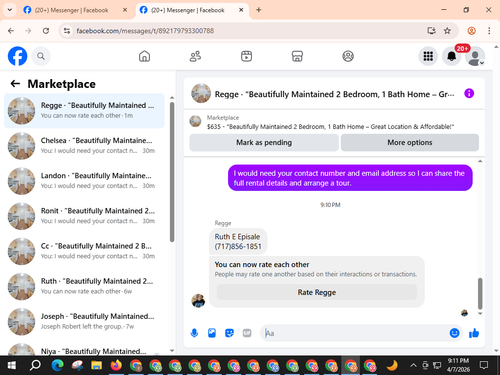Open the Ronit conversation
The width and height of the screenshot is (500, 375).
[x=84, y=216]
